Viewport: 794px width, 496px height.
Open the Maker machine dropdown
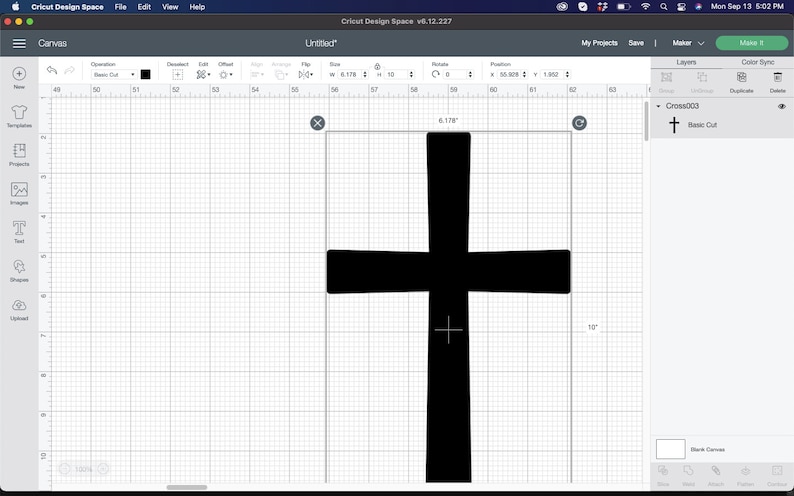click(x=688, y=43)
